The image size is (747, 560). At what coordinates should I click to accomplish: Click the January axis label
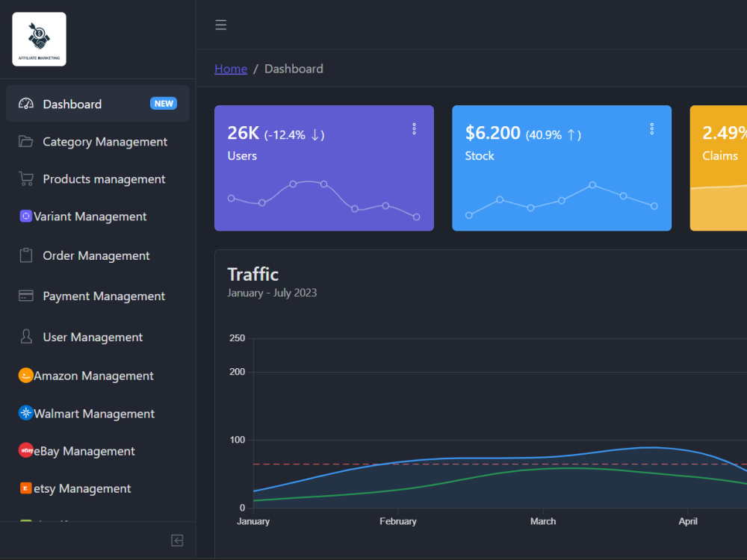point(253,521)
